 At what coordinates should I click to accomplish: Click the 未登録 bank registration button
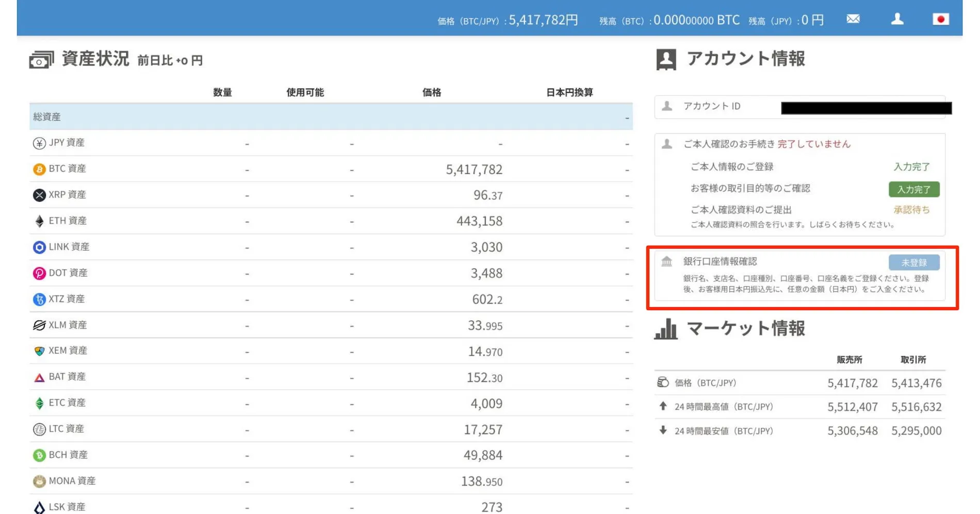click(x=913, y=262)
